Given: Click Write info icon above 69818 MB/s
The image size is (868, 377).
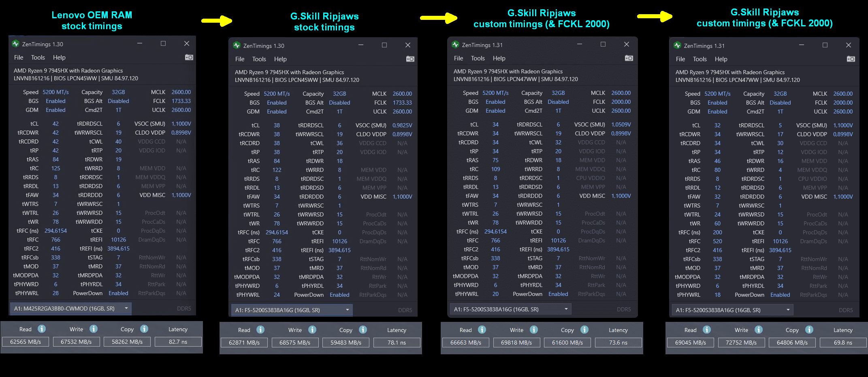Looking at the screenshot, I should click(534, 330).
